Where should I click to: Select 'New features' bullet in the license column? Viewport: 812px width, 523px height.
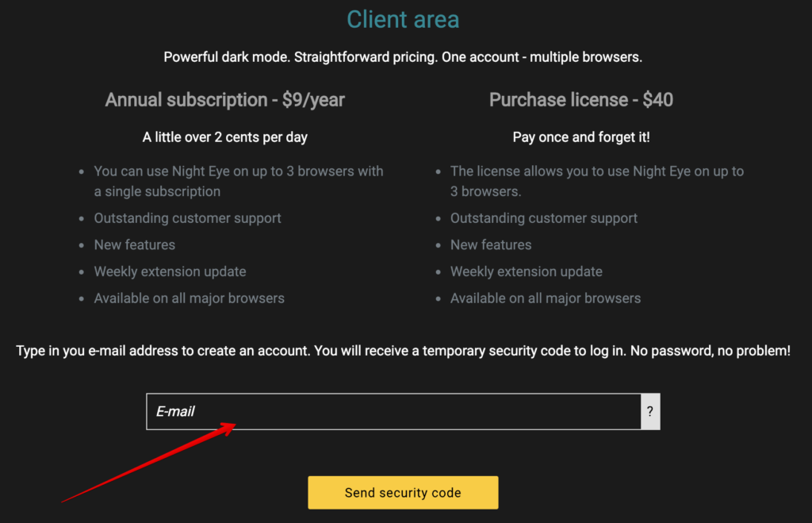[x=491, y=244]
